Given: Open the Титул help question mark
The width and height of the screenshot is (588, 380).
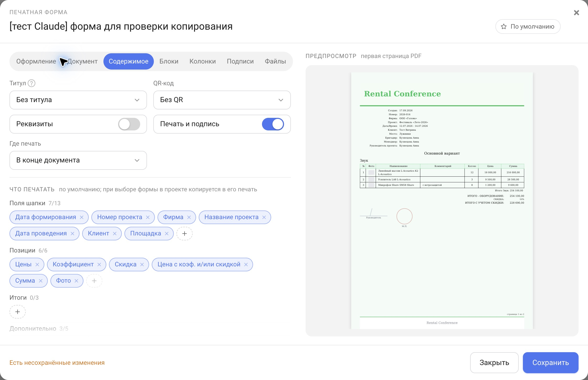Looking at the screenshot, I should [31, 83].
